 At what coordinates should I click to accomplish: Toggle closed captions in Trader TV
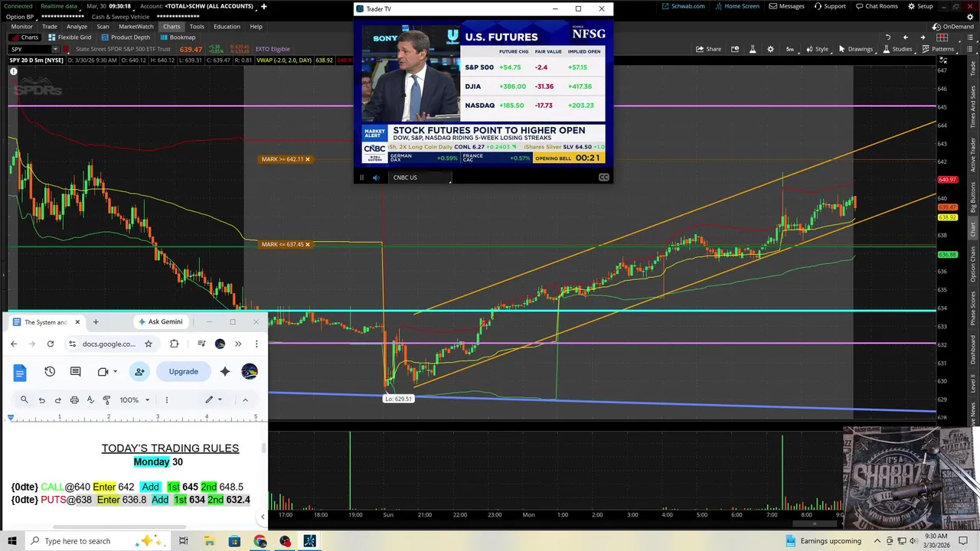(603, 178)
